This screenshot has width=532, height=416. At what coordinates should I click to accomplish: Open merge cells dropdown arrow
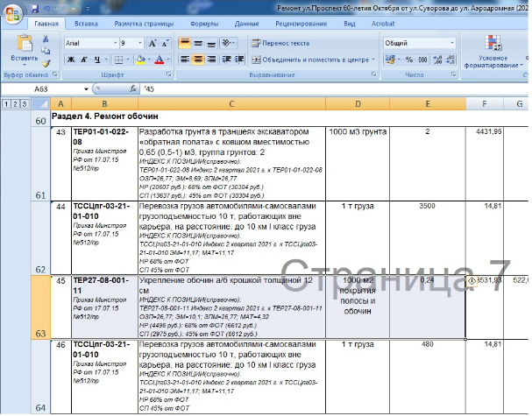[373, 60]
